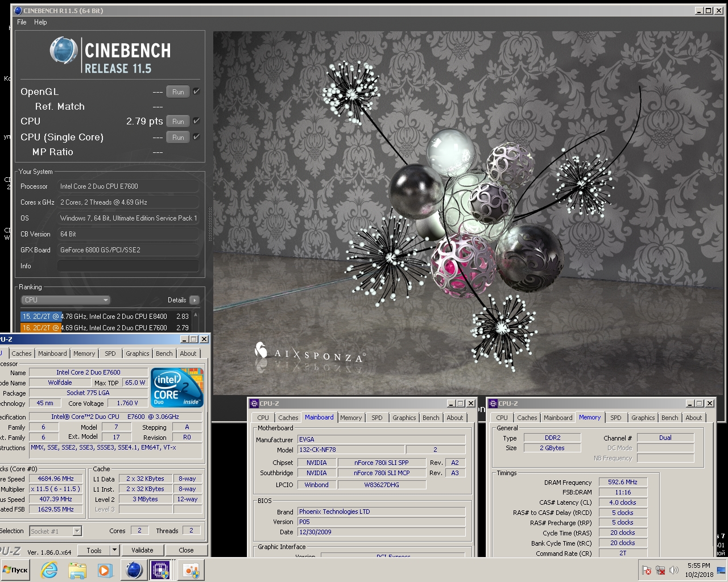Click the Cinebench Release 11.5 logo

click(x=110, y=55)
